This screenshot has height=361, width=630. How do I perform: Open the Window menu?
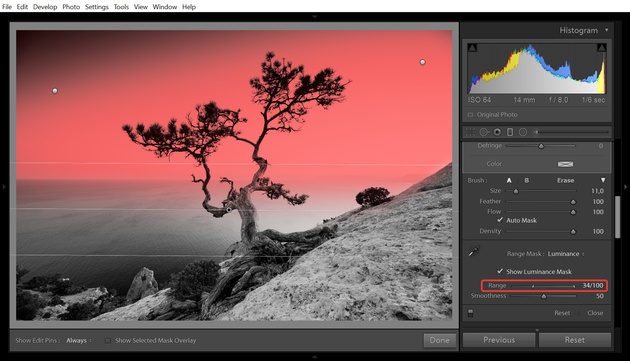[x=165, y=7]
